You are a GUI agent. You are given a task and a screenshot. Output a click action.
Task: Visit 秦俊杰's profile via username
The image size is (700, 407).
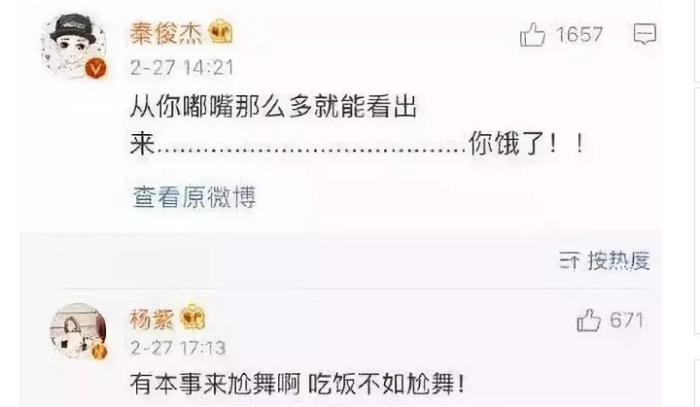pyautogui.click(x=166, y=33)
